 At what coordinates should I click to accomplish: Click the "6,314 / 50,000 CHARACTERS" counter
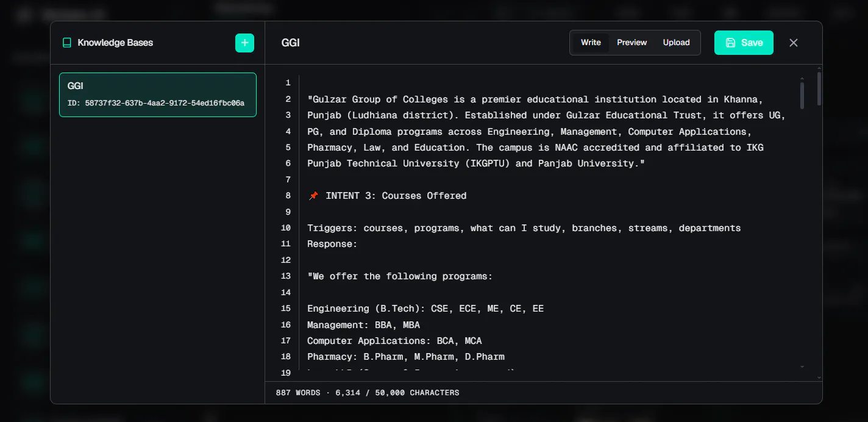[396, 393]
